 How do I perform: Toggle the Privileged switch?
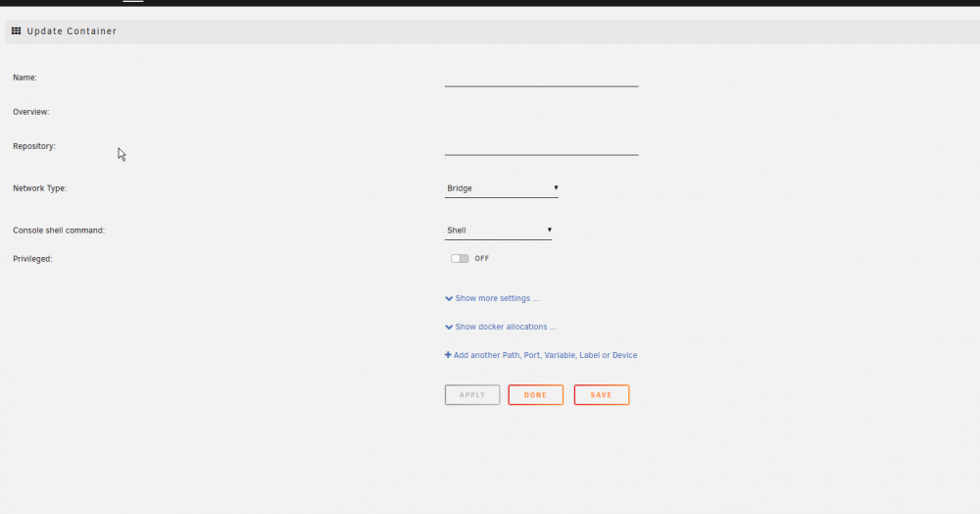point(460,258)
